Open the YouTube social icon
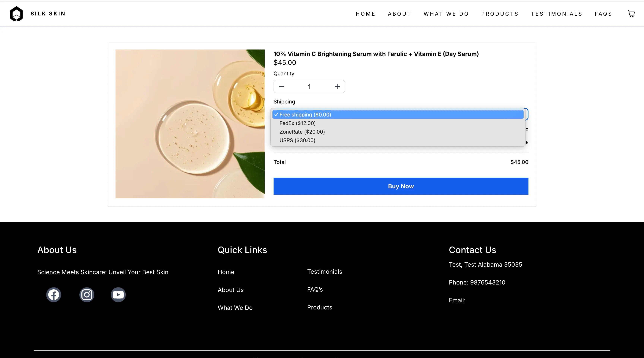The height and width of the screenshot is (358, 644). (x=118, y=295)
